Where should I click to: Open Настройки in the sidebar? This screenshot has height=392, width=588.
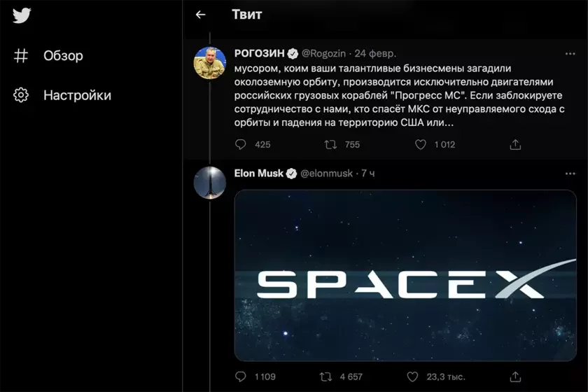[x=77, y=95]
